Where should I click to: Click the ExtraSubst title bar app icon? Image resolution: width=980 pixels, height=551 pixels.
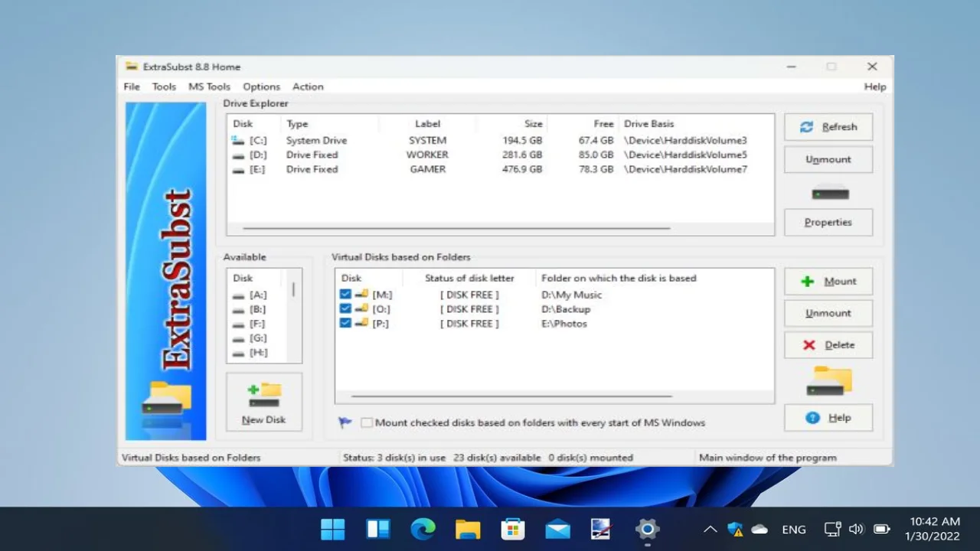[x=131, y=67]
